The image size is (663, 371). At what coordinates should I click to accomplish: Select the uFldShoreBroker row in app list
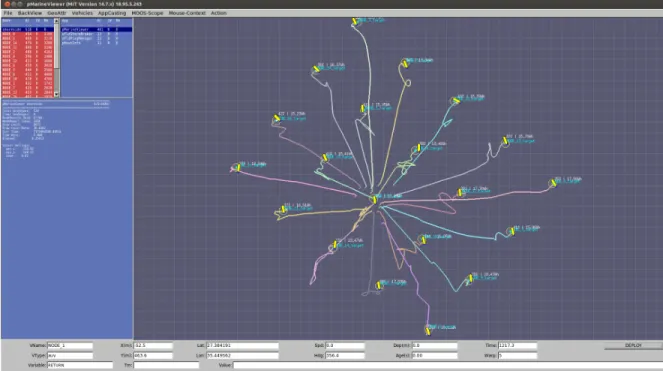point(96,34)
